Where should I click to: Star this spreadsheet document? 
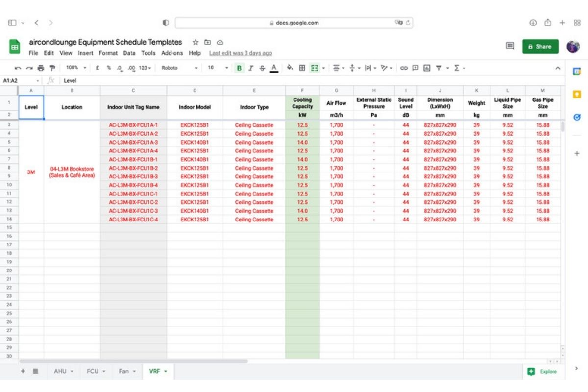(x=196, y=43)
